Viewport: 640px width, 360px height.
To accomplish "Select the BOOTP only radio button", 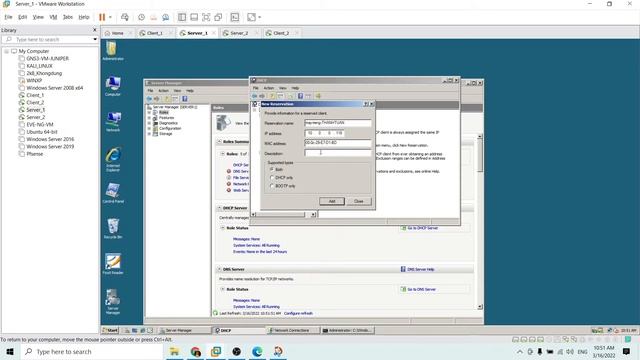I will 272,186.
